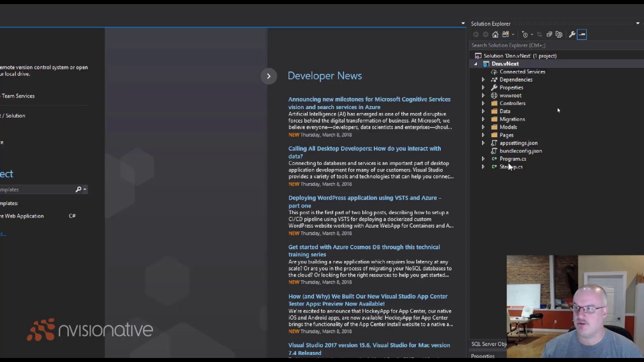
Task: Toggle the Preview Selected Items button
Action: (x=582, y=34)
